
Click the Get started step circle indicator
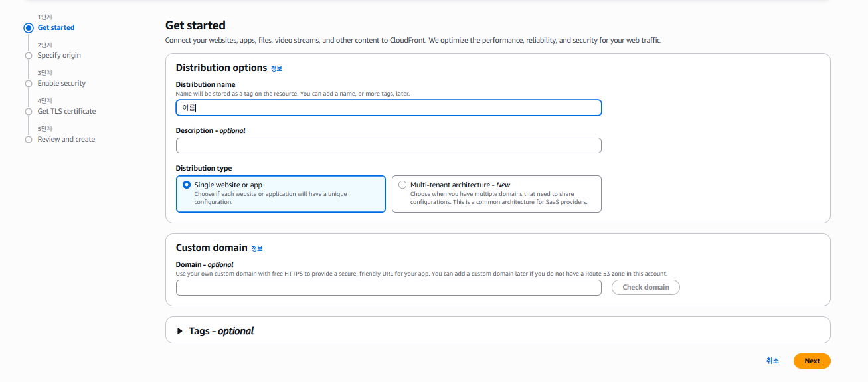coord(28,28)
